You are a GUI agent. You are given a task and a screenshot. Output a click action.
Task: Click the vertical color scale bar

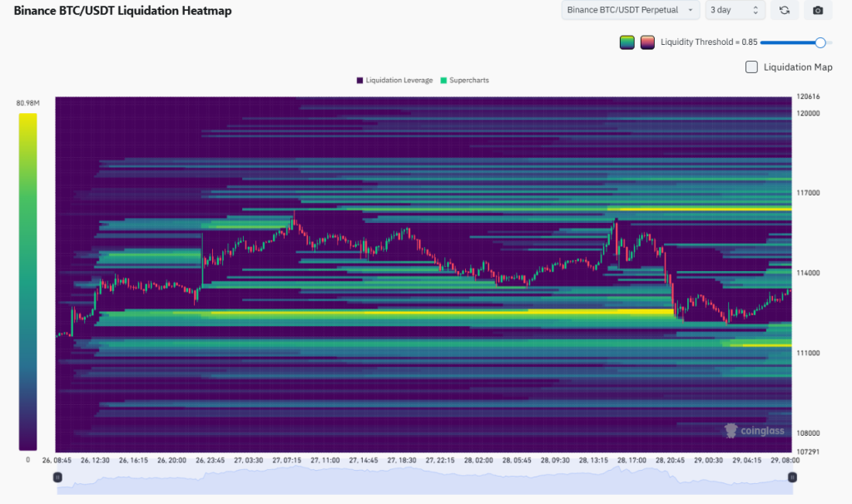[27, 281]
